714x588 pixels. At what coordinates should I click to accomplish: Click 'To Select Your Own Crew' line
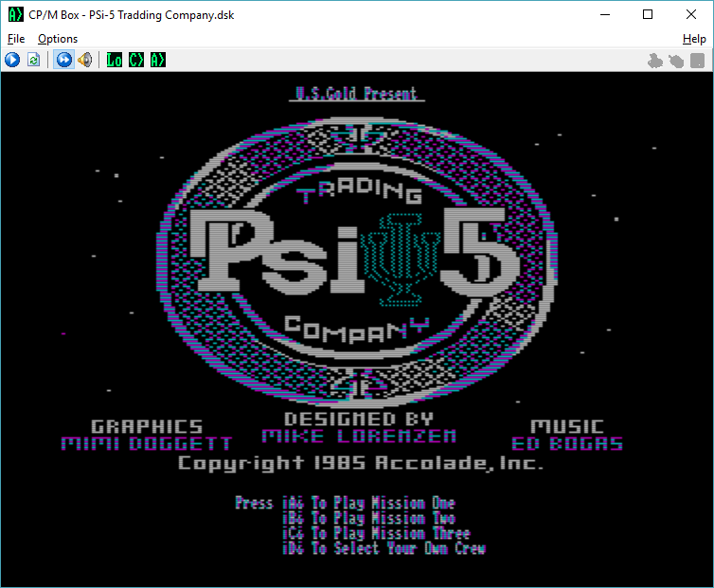399,548
